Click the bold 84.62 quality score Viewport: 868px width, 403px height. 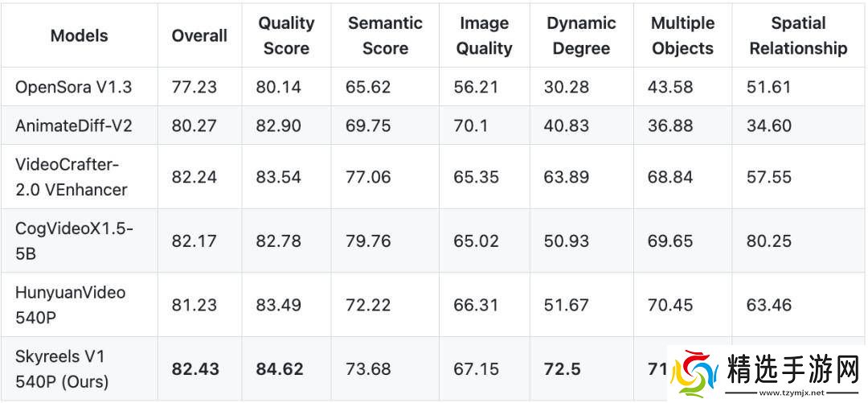[280, 369]
